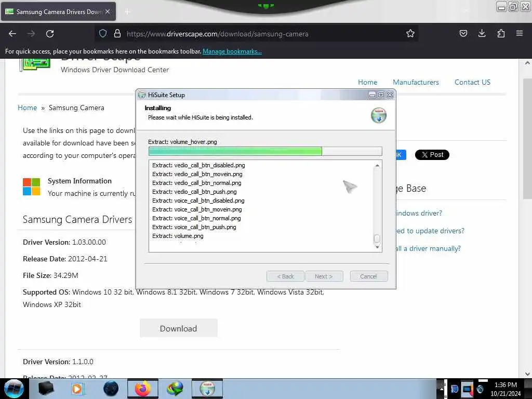Bookmark this page with the star

pyautogui.click(x=410, y=33)
